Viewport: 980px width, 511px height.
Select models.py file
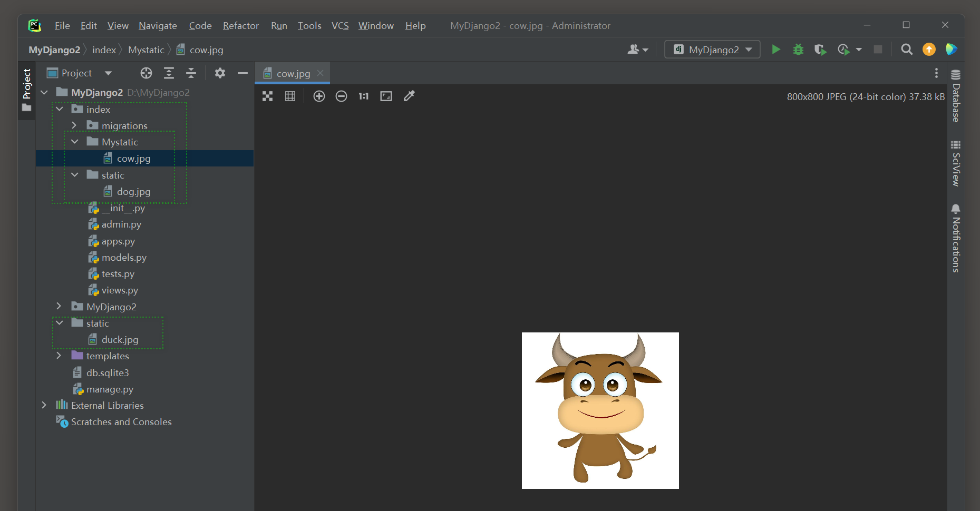tap(124, 258)
